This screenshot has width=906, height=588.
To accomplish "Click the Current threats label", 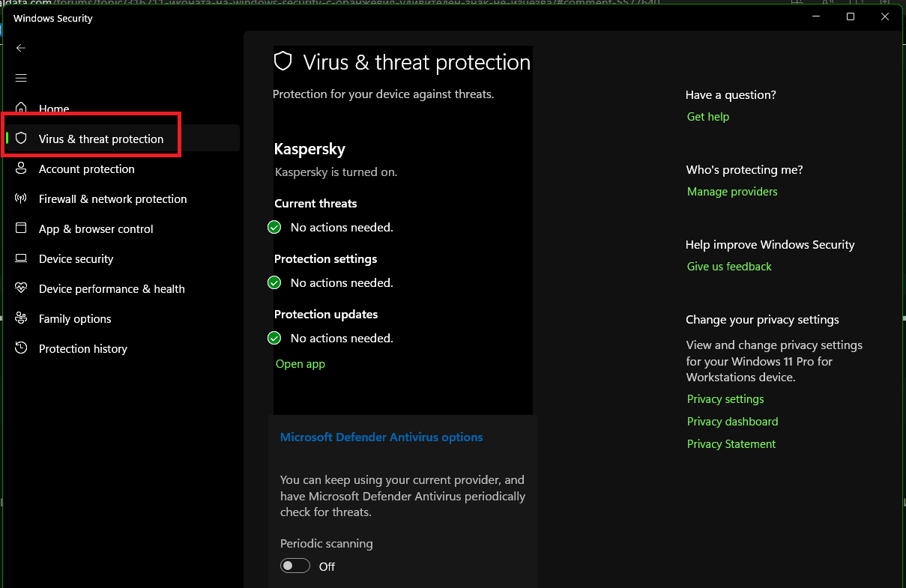I will (315, 203).
